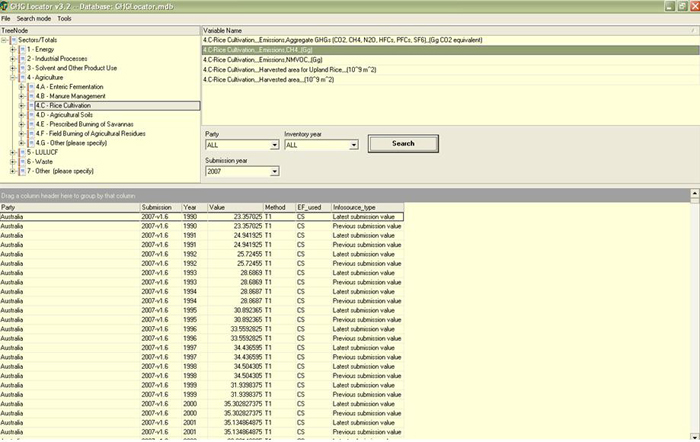The width and height of the screenshot is (700, 442).
Task: Click the node icon beside 1 - Energy
Action: [21, 49]
